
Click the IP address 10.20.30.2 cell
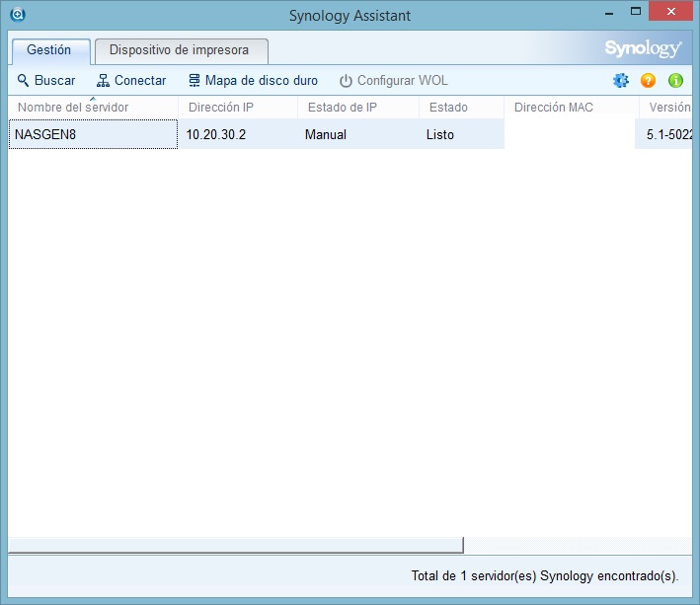point(238,134)
